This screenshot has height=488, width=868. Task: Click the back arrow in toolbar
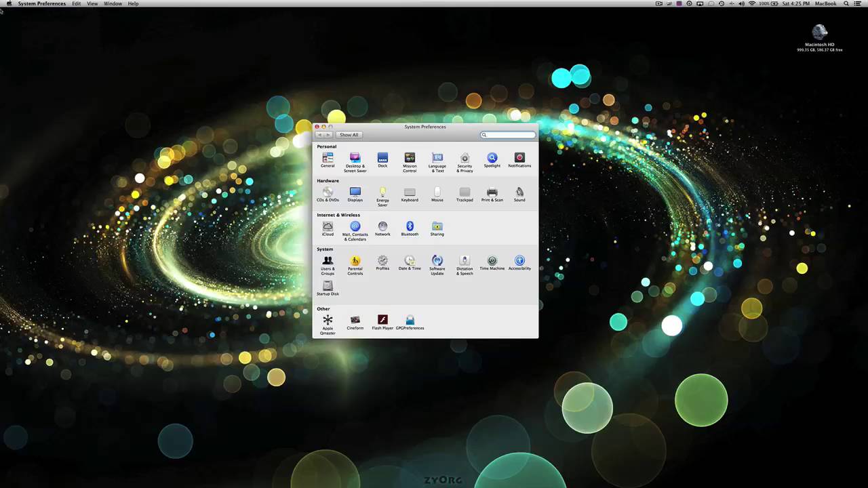pos(319,135)
